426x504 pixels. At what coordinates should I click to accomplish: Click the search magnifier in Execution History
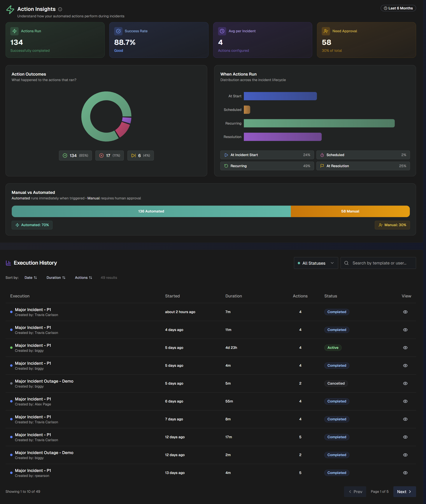point(347,263)
